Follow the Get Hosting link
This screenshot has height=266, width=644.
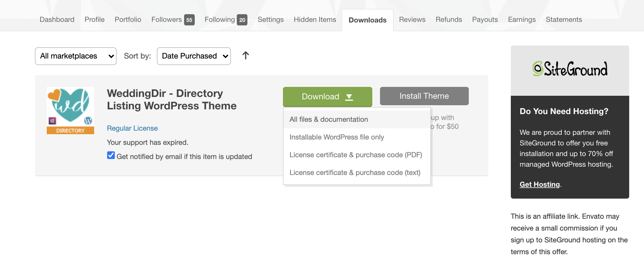click(540, 184)
